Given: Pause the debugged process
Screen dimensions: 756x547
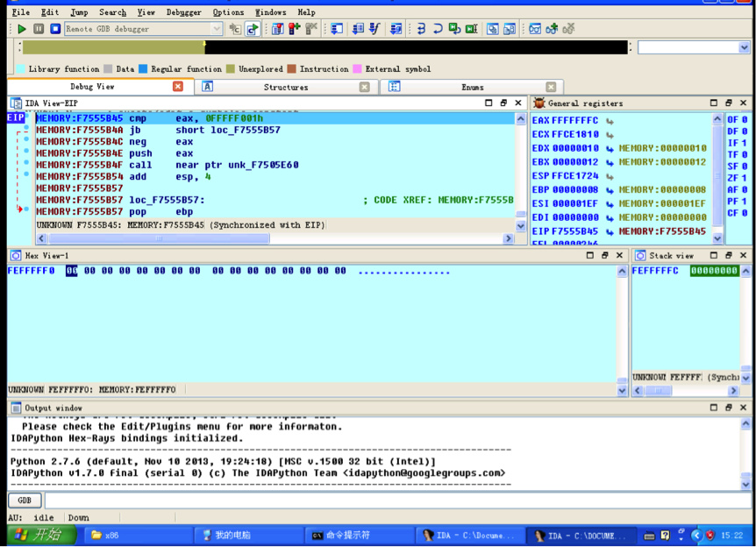Looking at the screenshot, I should pos(39,29).
